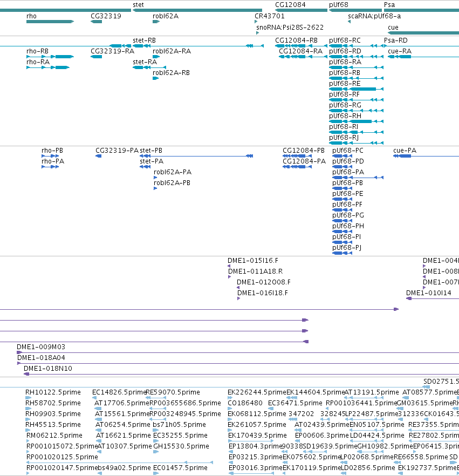Viewport: 459px width, 476px height.
Task: Select protein pUf68-PA
Action: coord(358,178)
